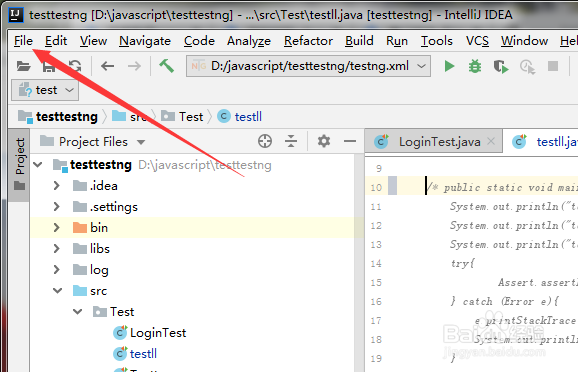The height and width of the screenshot is (372, 578).
Task: Expand the bin folder
Action: click(x=56, y=228)
